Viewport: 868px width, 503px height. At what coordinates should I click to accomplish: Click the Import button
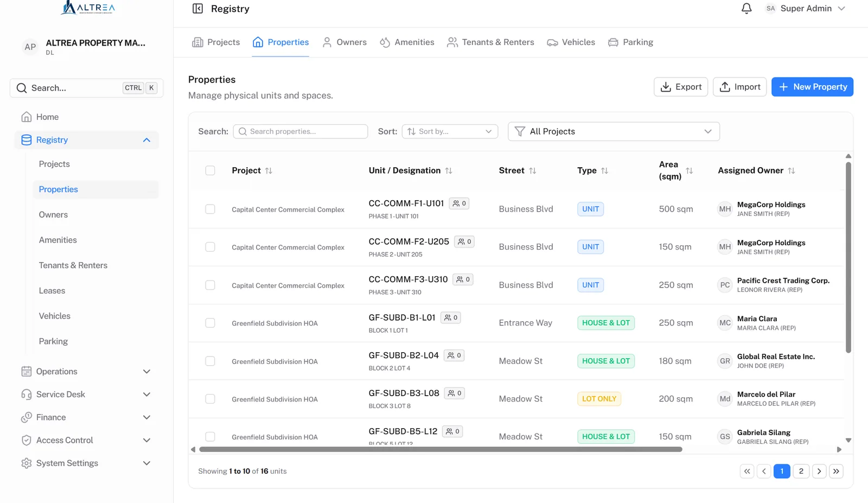[739, 87]
